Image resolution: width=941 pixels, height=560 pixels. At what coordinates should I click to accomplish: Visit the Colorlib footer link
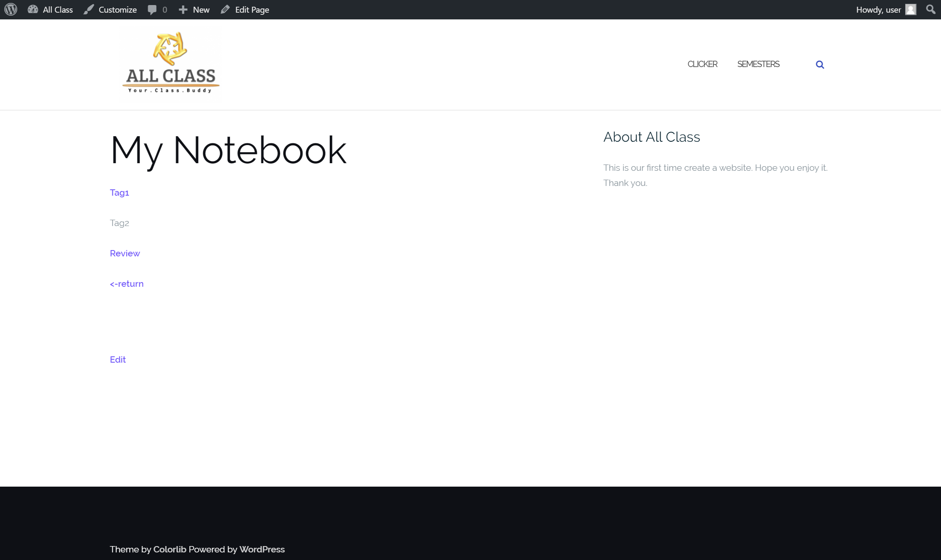[x=170, y=549]
